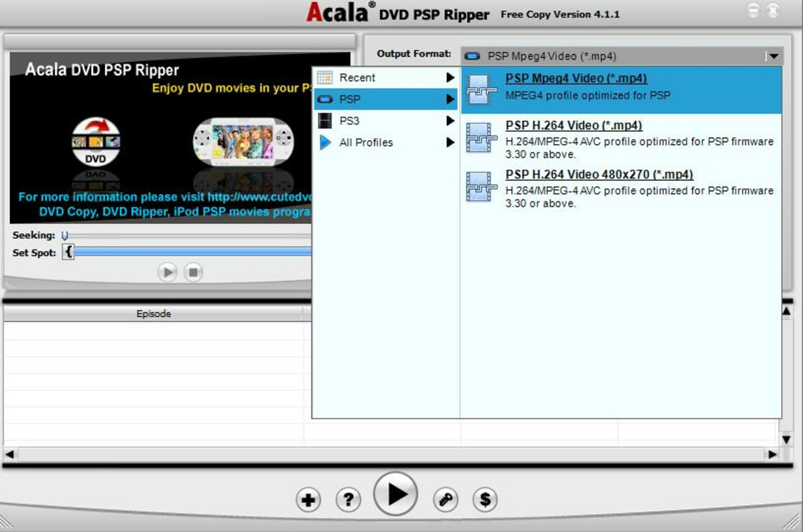Image resolution: width=803 pixels, height=532 pixels.
Task: Close the Acala window
Action: [x=774, y=11]
